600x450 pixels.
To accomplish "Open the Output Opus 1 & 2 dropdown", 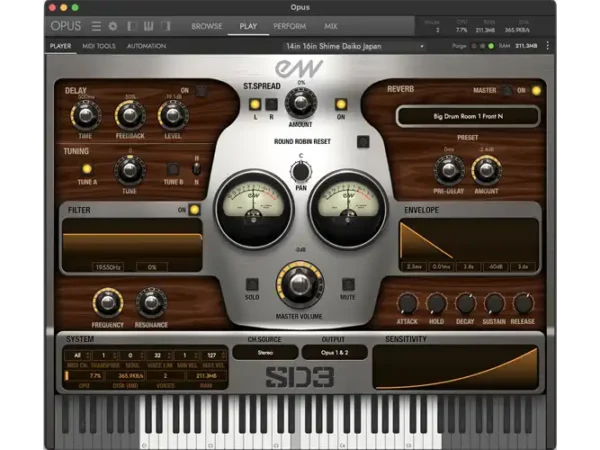I will 334,352.
